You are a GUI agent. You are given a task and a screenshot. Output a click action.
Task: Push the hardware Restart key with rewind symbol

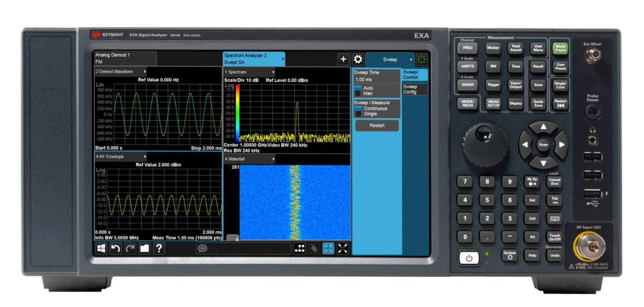click(x=560, y=104)
